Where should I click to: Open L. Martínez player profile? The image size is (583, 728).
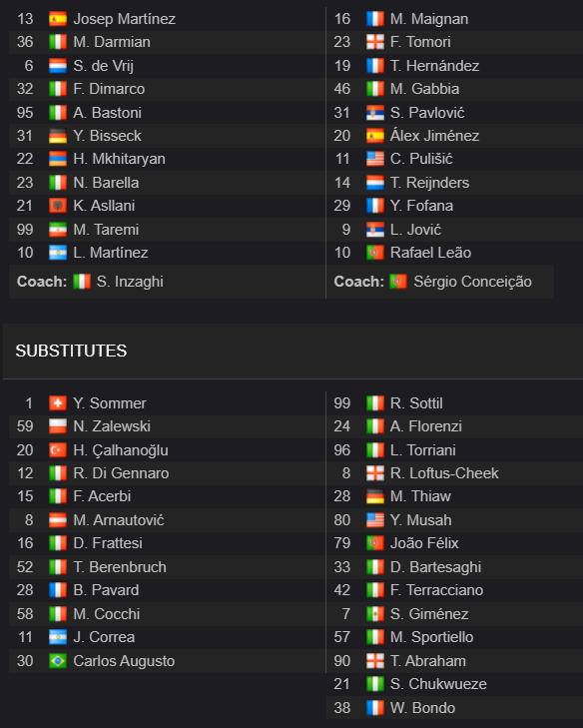click(x=111, y=253)
